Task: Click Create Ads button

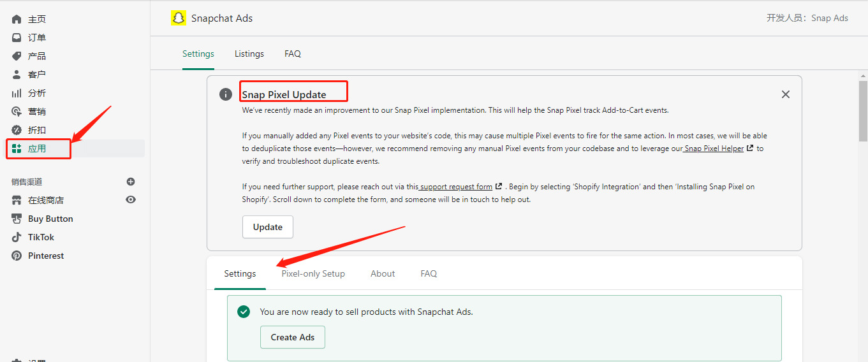Action: point(293,337)
